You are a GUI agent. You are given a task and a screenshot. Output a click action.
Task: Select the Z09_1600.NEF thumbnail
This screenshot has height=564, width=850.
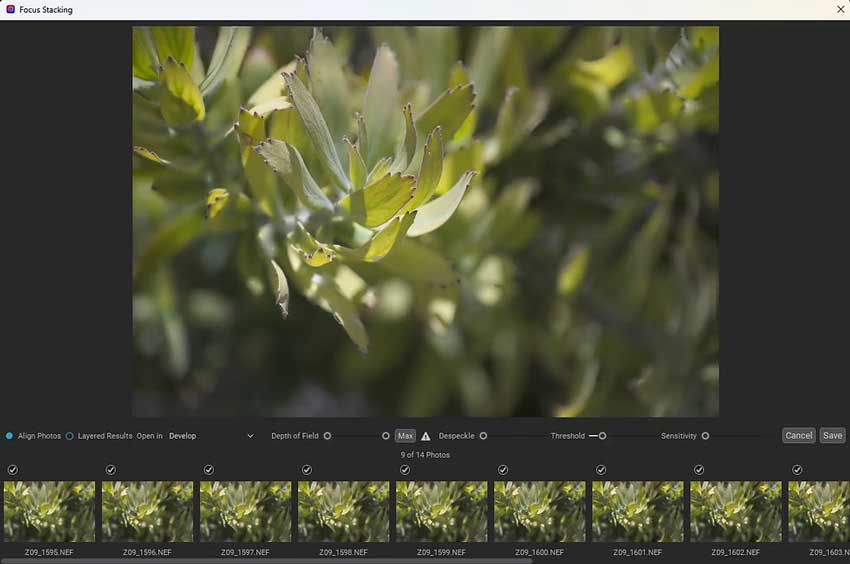pos(540,511)
